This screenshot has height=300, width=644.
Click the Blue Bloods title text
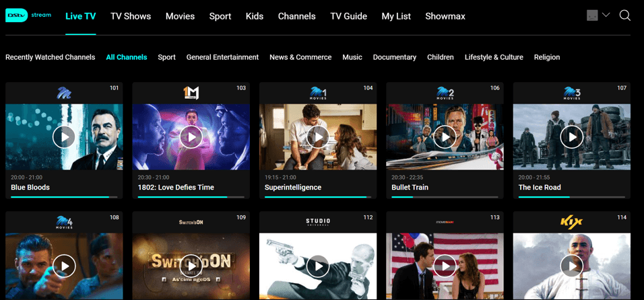(x=30, y=187)
